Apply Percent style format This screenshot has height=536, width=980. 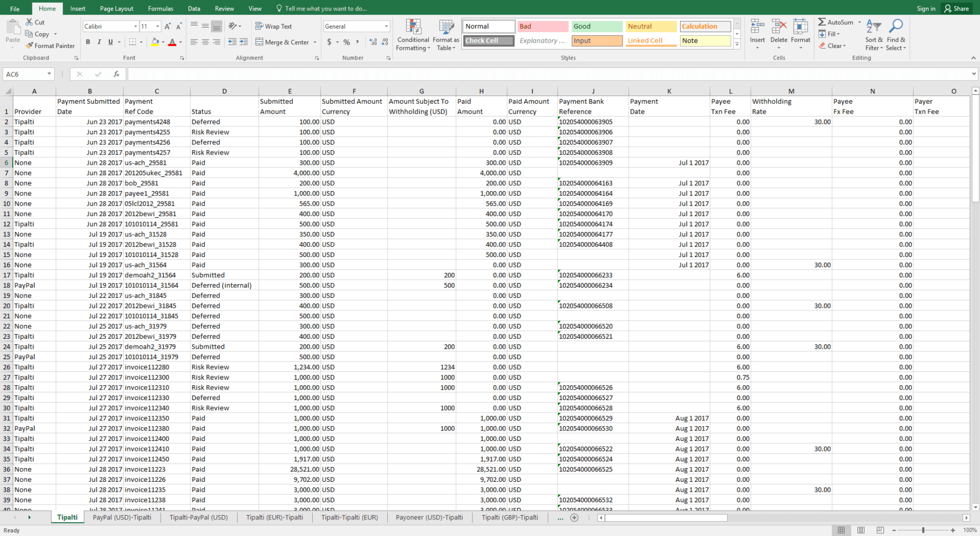pyautogui.click(x=346, y=42)
